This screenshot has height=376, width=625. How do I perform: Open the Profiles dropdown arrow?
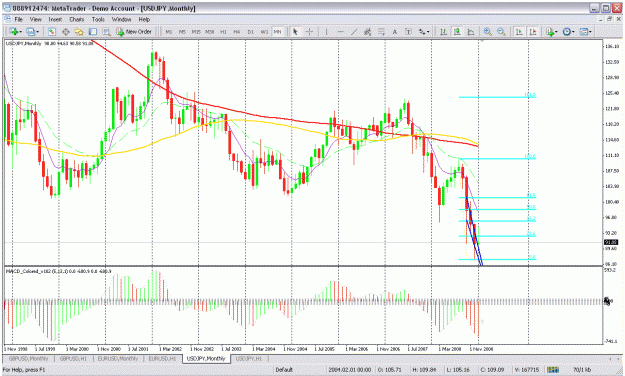37,32
